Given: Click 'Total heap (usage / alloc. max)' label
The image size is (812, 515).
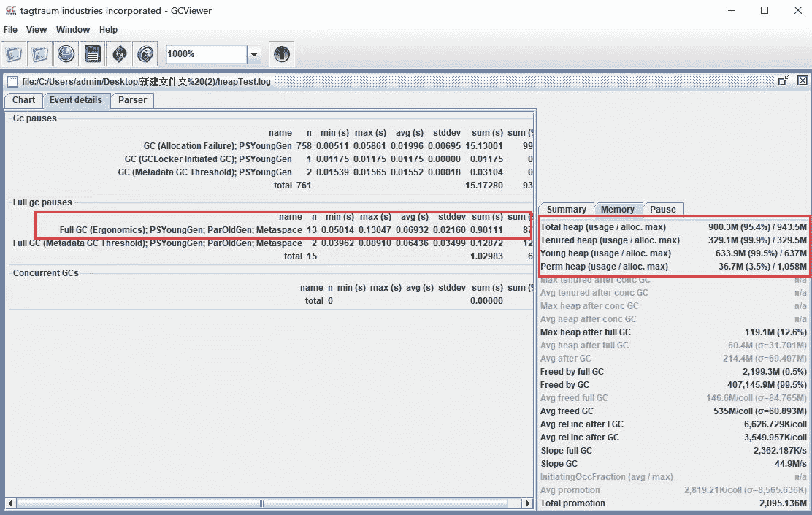Looking at the screenshot, I should [x=603, y=227].
